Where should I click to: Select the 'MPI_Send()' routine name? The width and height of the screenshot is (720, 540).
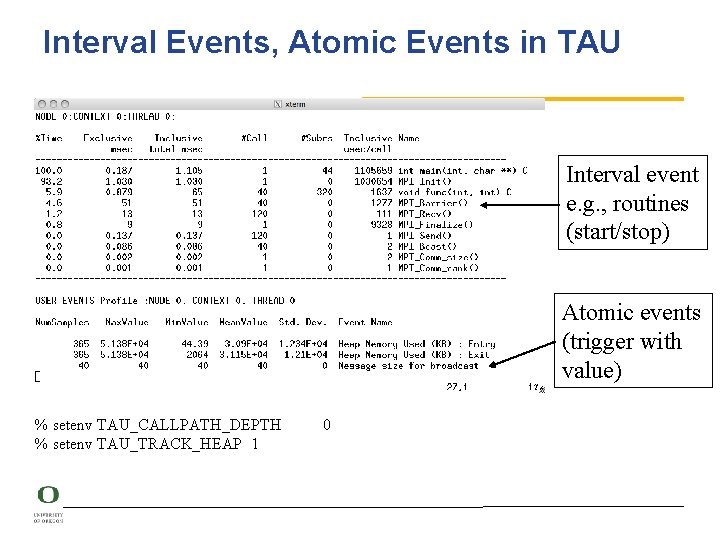coord(425,236)
